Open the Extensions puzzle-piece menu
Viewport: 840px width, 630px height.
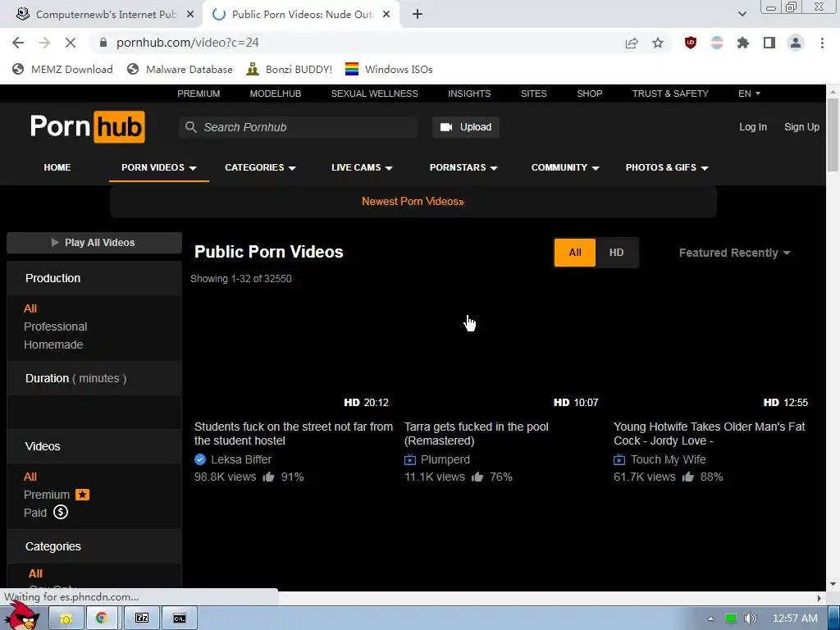click(743, 43)
